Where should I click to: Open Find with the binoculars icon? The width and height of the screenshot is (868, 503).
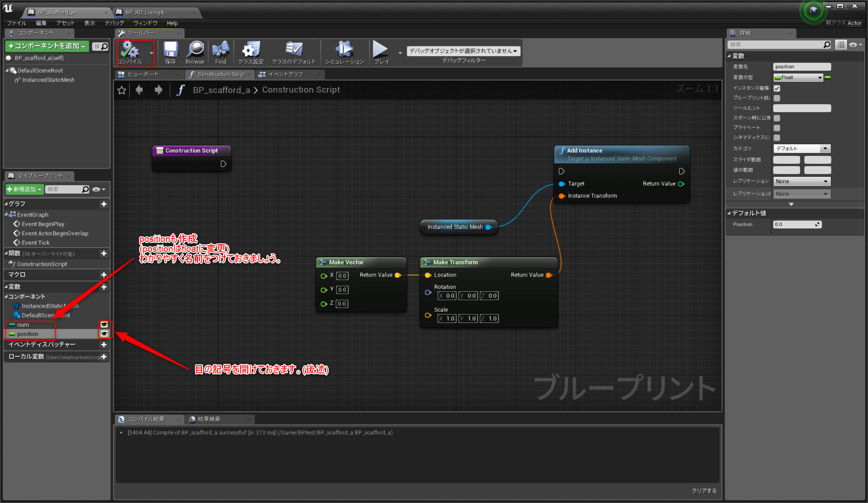click(220, 53)
